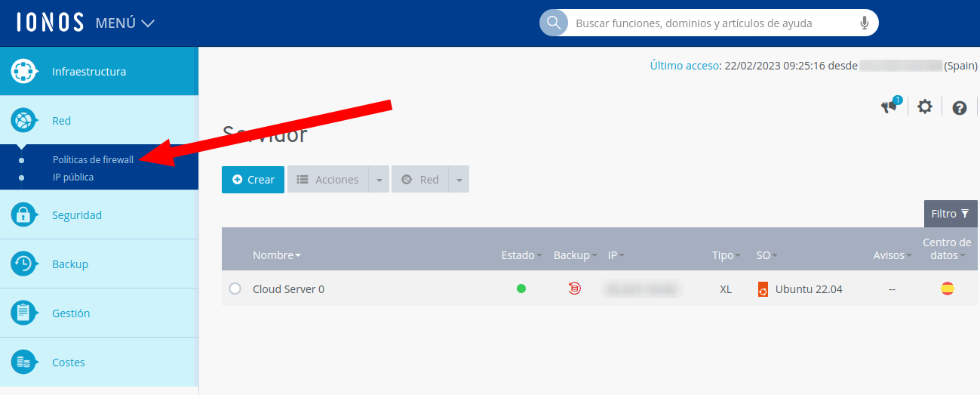Select Políticas de firewall
The height and width of the screenshot is (395, 980).
click(x=93, y=159)
